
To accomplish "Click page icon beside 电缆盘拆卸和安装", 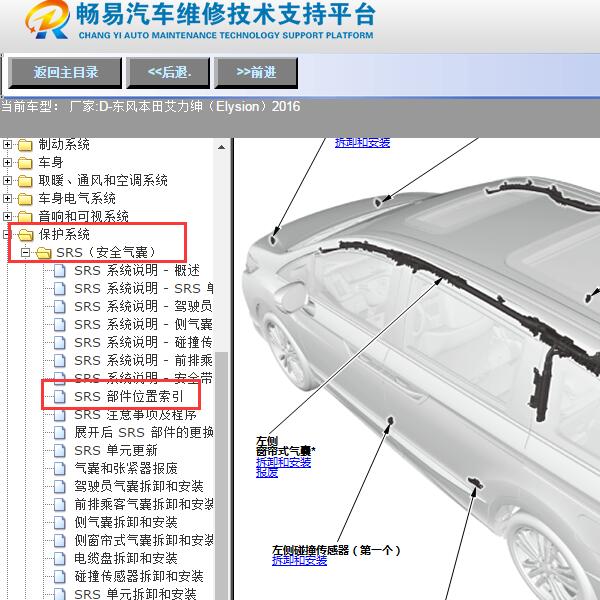I will pyautogui.click(x=59, y=558).
